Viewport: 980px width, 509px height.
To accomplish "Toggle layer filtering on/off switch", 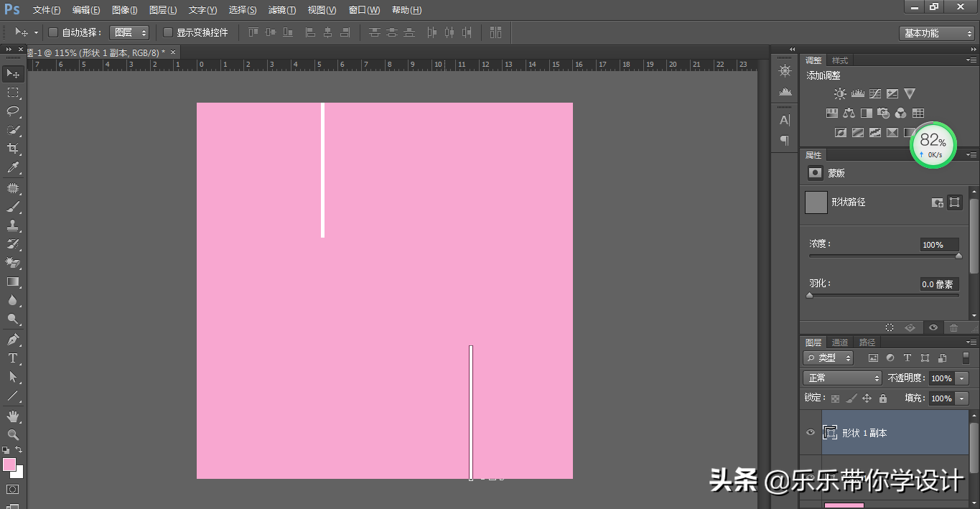I will (966, 358).
